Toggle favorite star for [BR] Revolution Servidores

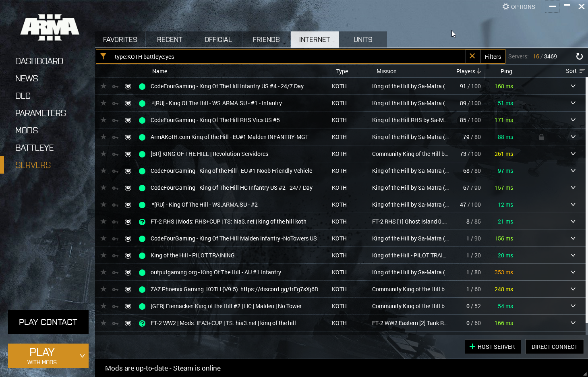click(104, 154)
